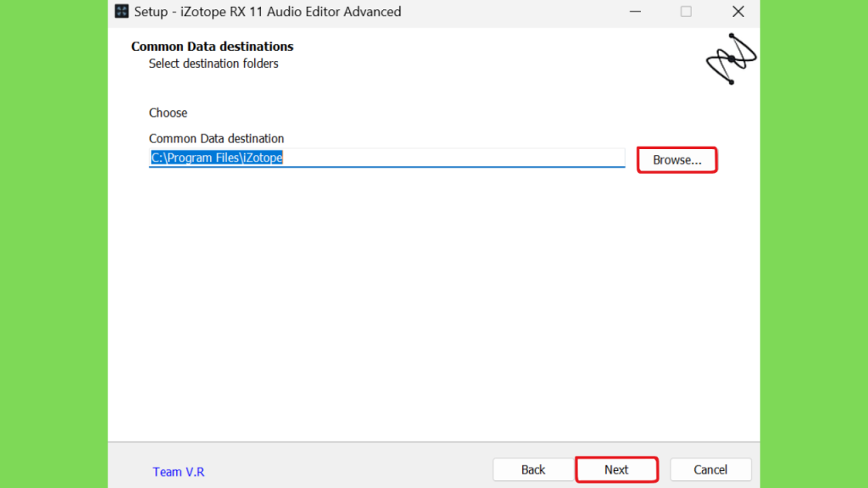Viewport: 868px width, 488px height.
Task: Cancel the iZotope RX 11 setup
Action: [710, 469]
